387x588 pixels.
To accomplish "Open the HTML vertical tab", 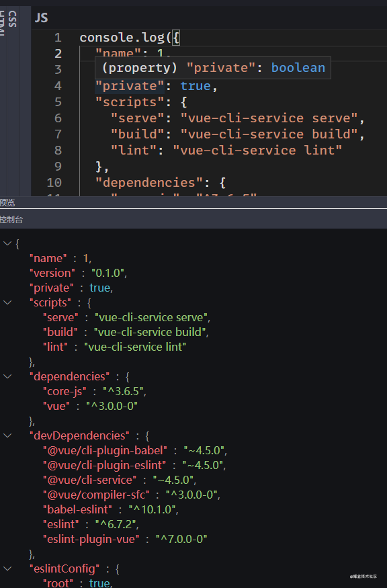I will pyautogui.click(x=3, y=22).
